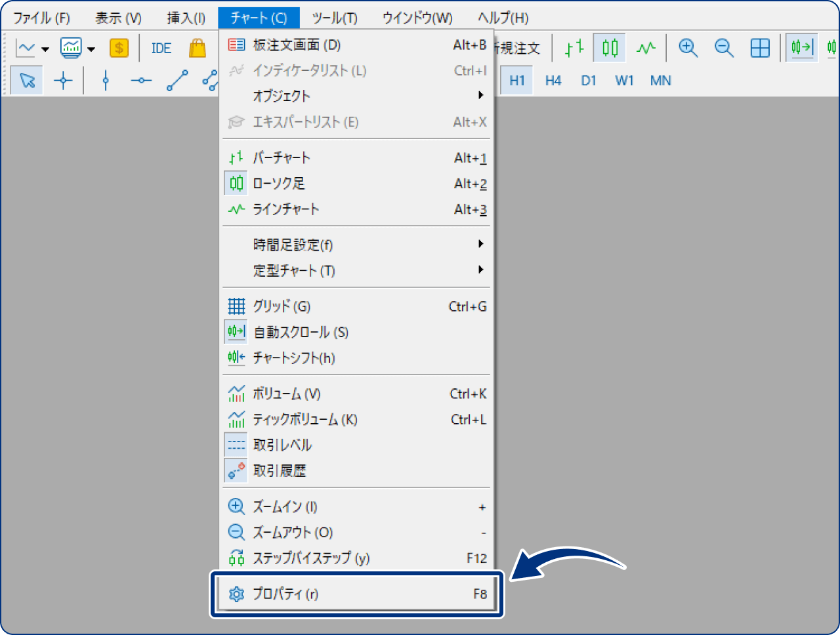Toggle the auto scroll toolbar button
Screen dimensions: 840x635
click(x=801, y=48)
